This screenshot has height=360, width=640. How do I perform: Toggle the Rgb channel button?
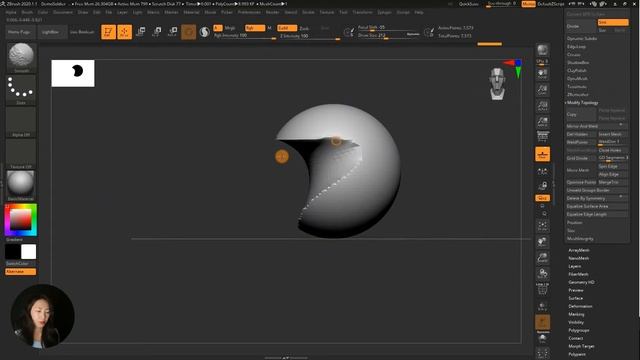pyautogui.click(x=255, y=28)
